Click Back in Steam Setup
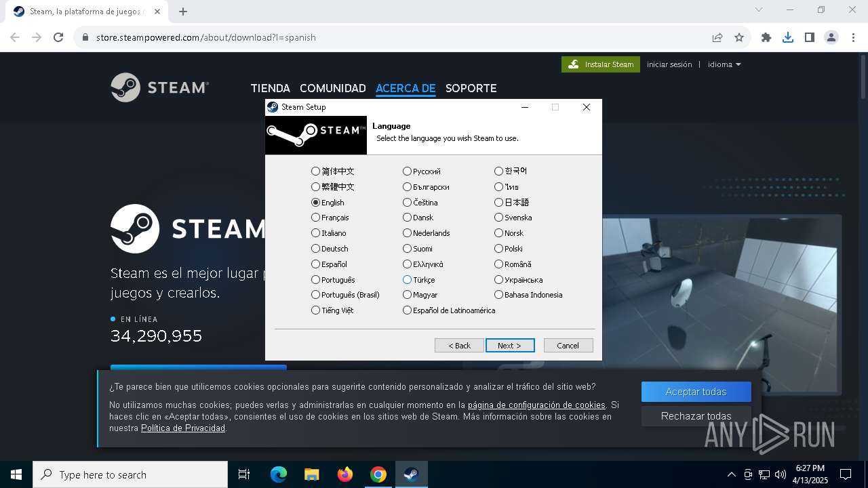 pos(459,346)
